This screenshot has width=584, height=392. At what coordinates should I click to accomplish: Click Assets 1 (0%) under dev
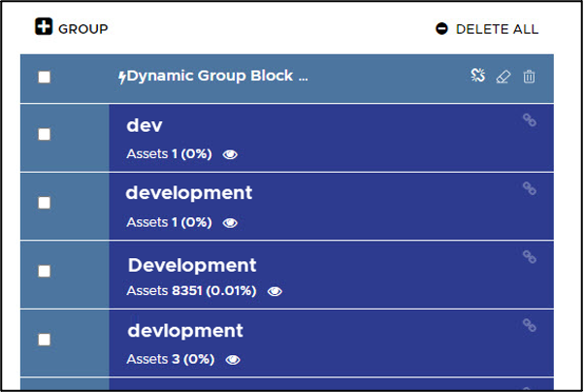(170, 154)
